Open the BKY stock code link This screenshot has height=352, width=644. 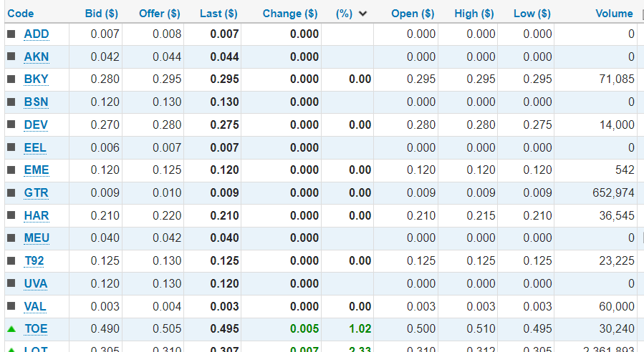click(36, 79)
